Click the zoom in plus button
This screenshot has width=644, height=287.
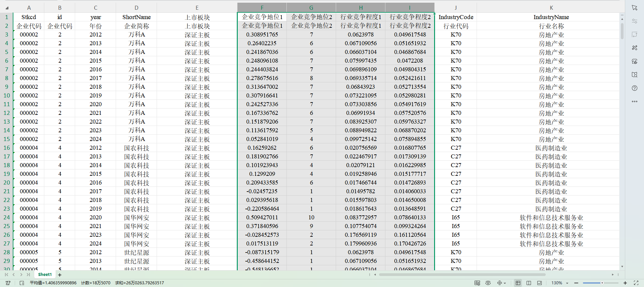625,283
